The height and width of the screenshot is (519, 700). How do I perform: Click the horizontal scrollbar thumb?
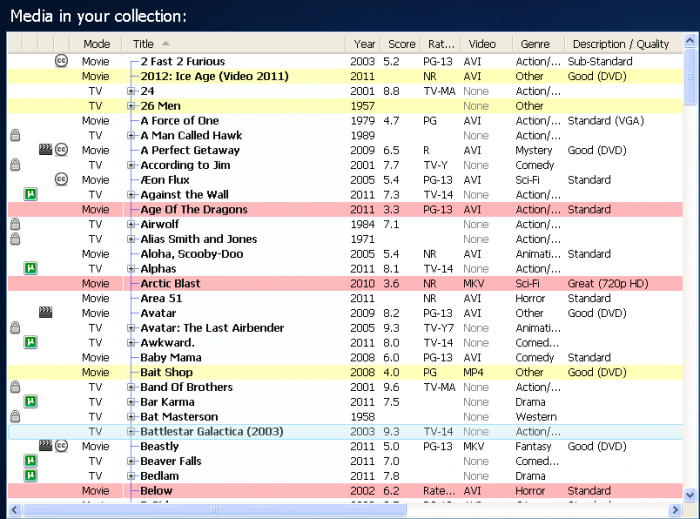(214, 509)
